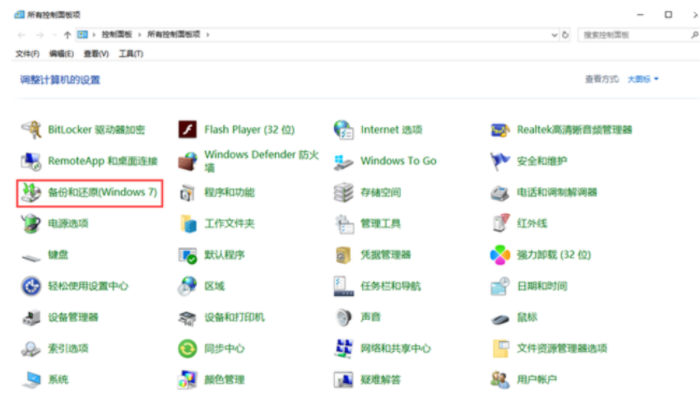Go forward using the Forward arrow
700x400 pixels.
pyautogui.click(x=40, y=35)
